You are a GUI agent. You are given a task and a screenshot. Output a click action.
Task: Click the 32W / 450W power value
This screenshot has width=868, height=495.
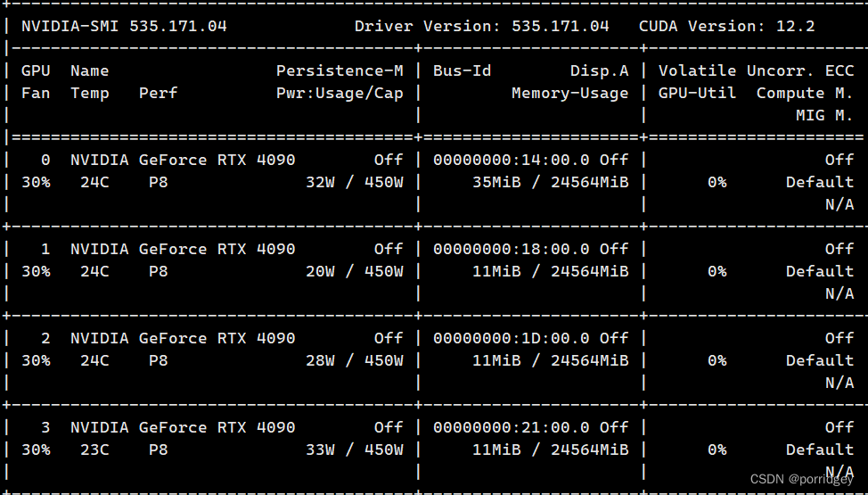pos(355,182)
